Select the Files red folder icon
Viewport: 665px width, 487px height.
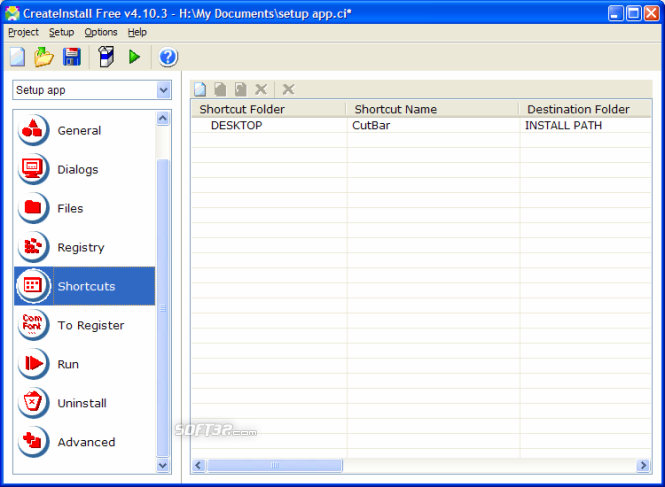click(x=33, y=208)
